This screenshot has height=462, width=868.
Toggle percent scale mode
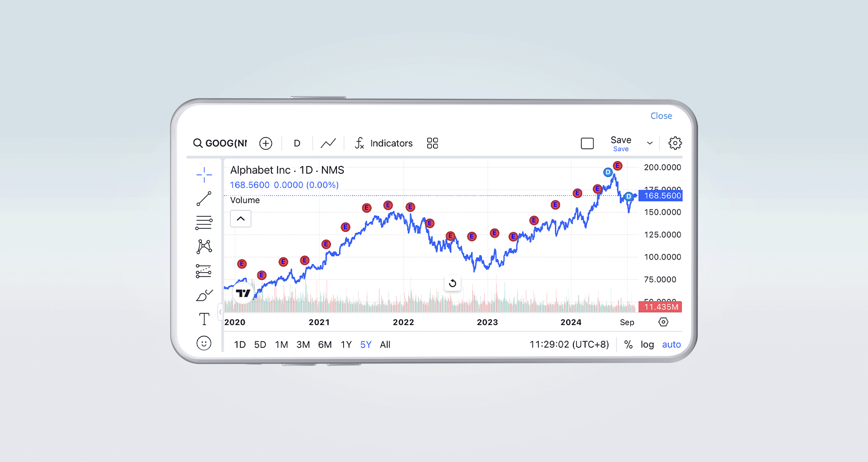[x=628, y=345]
